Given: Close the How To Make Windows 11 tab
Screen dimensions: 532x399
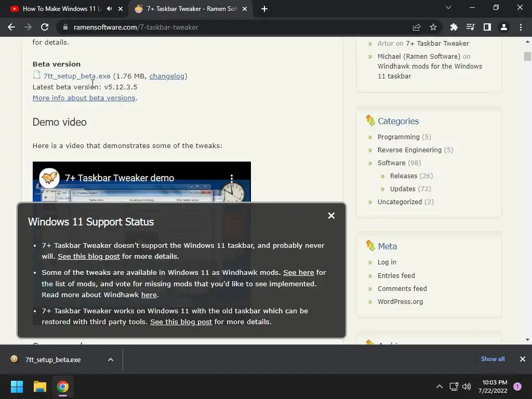Looking at the screenshot, I should (121, 9).
